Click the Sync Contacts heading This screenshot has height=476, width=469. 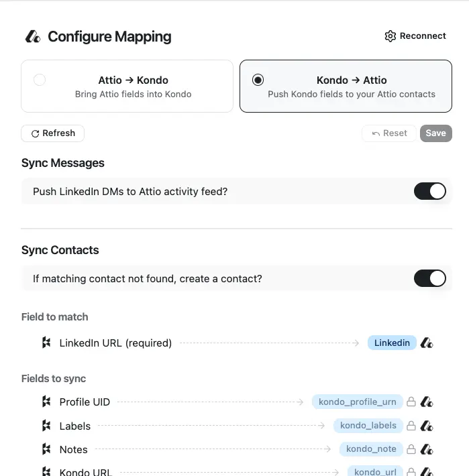(x=60, y=250)
